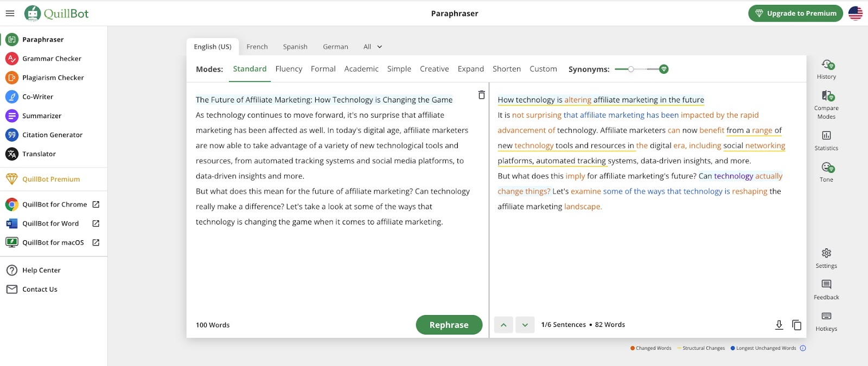The image size is (868, 366).
Task: Open the Paraphraser sidebar icon
Action: 12,40
